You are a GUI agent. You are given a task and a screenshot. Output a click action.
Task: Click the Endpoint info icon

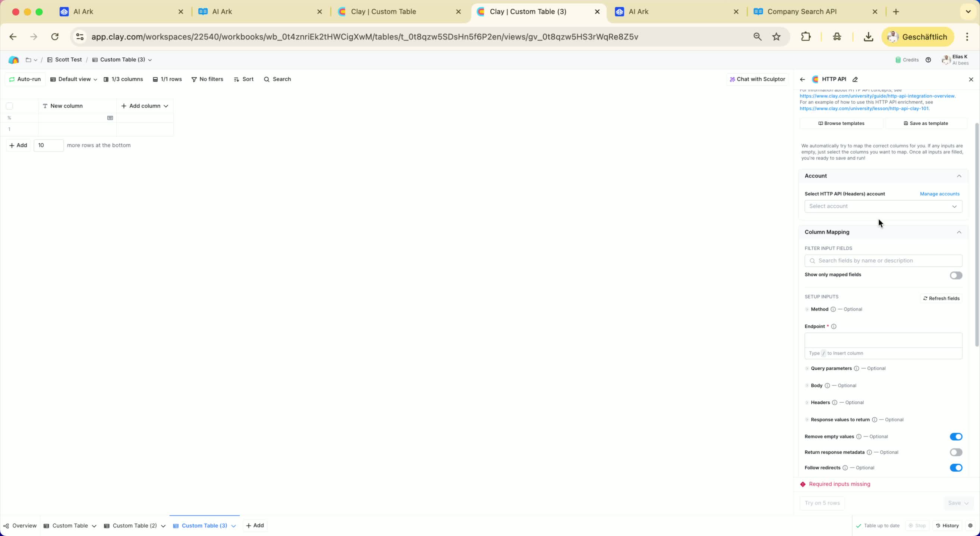(834, 326)
